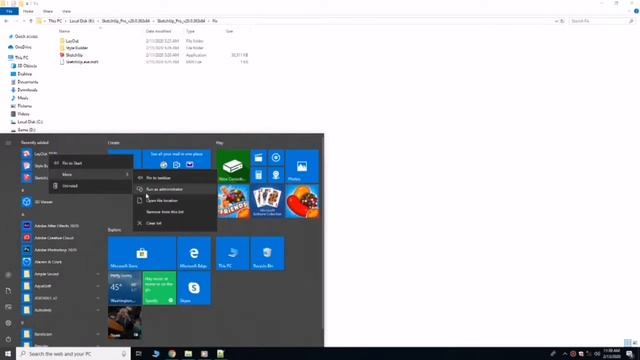Select Local Disk (C:) in navigation pane
This screenshot has width=640, height=360.
point(30,122)
